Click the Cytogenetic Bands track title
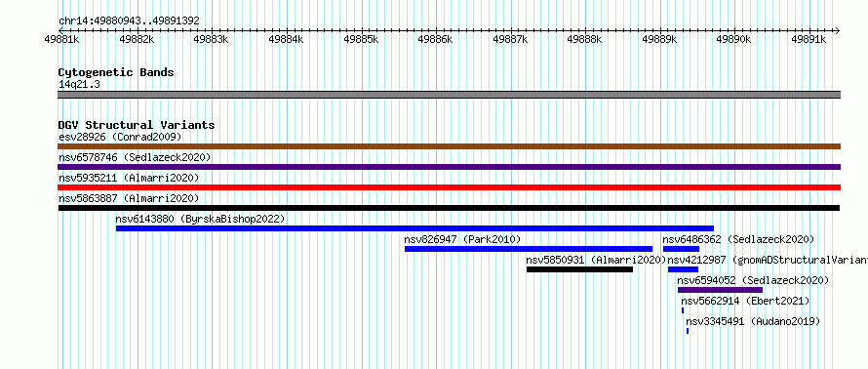868x369 pixels. (x=116, y=72)
